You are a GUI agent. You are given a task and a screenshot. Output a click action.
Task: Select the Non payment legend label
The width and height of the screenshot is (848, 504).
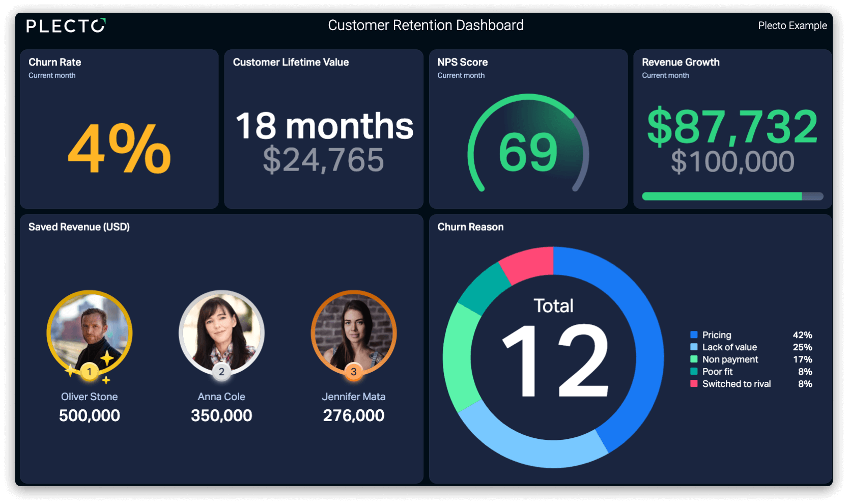tap(730, 359)
